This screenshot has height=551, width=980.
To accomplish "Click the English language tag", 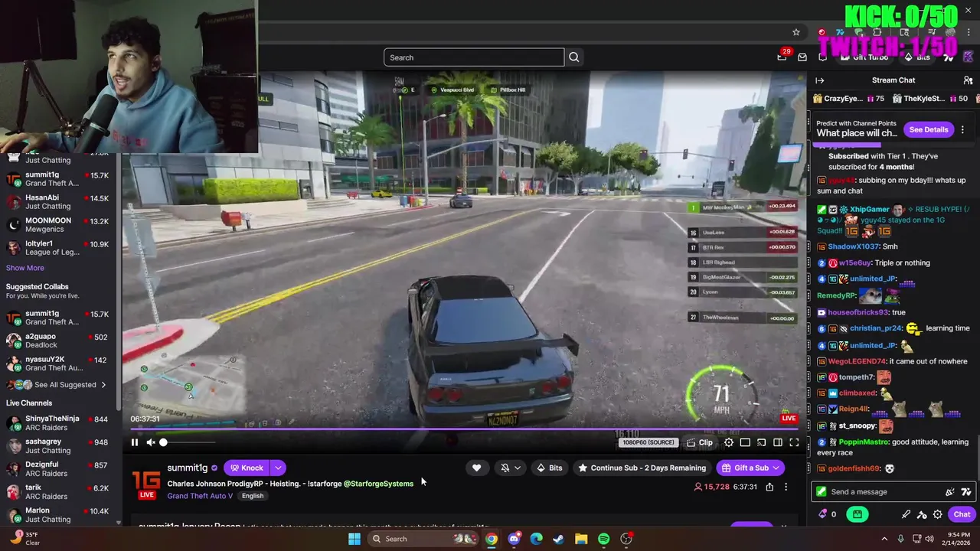I will [253, 496].
